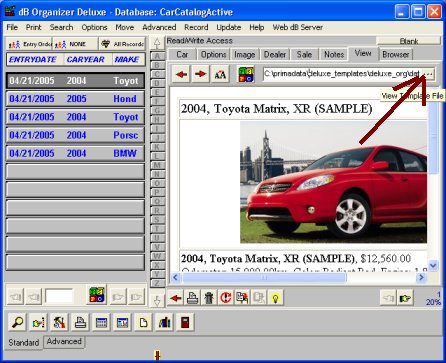Switch to the Car tab
The image size is (446, 363).
(x=182, y=54)
